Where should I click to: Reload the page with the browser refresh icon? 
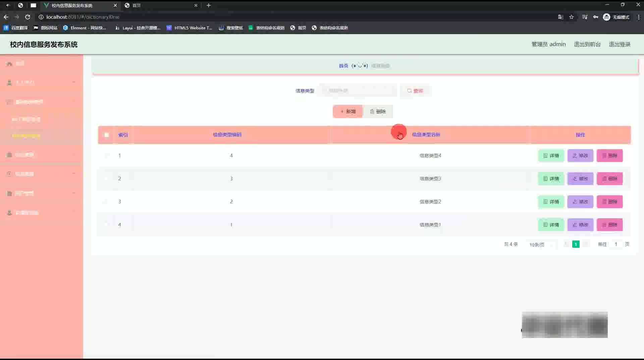(28, 17)
